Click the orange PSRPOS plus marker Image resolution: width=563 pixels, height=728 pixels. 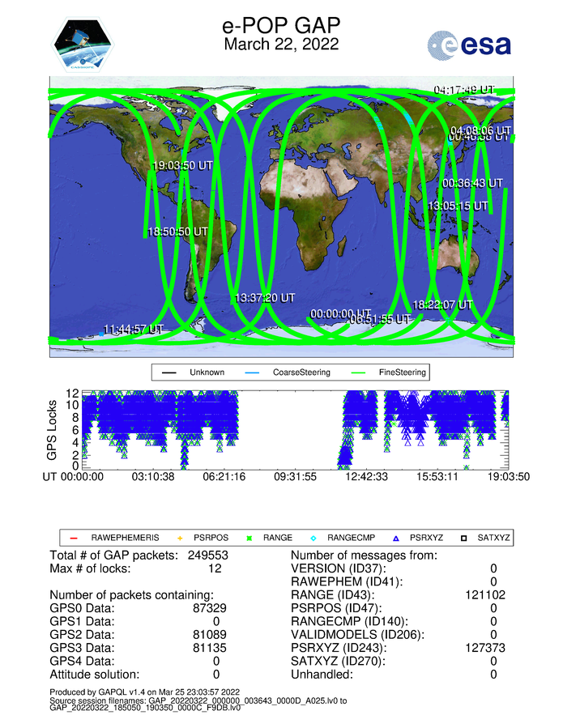click(181, 537)
